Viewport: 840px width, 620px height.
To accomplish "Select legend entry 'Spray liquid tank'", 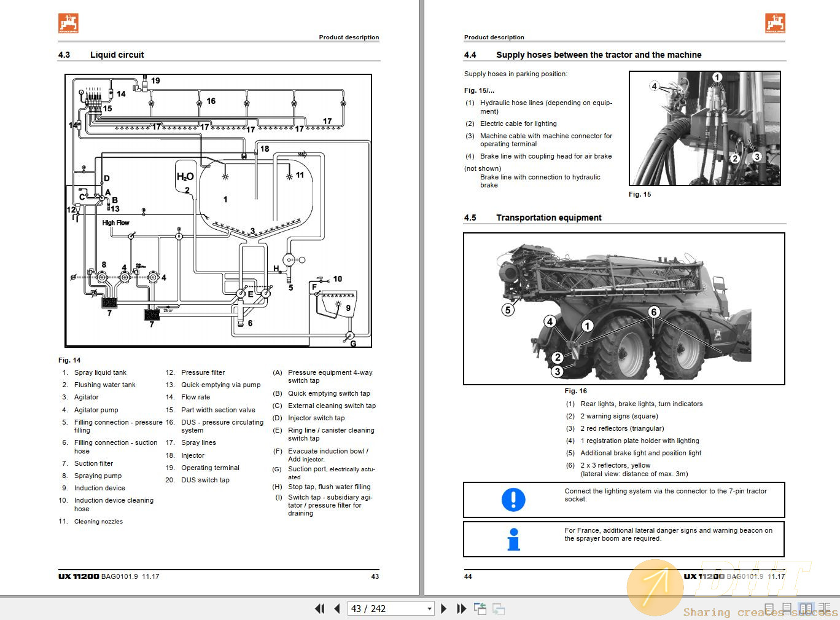I will 100,372.
